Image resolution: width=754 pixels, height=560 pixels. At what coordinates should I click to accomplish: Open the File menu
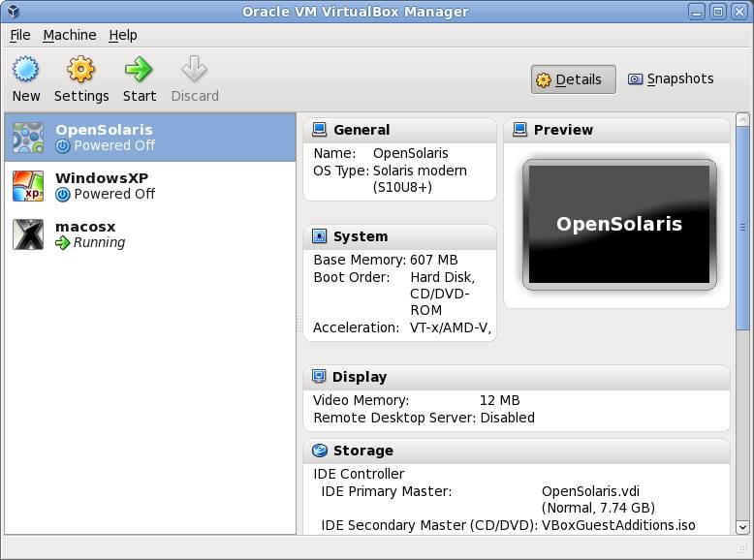(x=20, y=35)
